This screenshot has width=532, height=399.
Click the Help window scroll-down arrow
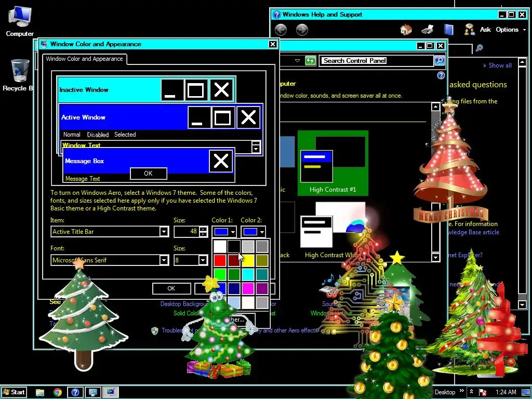pos(523,304)
